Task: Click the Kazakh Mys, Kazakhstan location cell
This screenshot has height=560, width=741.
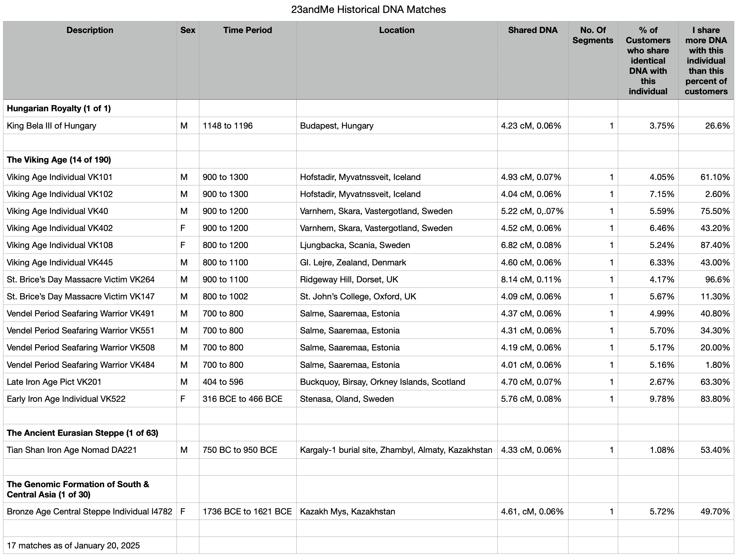Action: pyautogui.click(x=347, y=512)
